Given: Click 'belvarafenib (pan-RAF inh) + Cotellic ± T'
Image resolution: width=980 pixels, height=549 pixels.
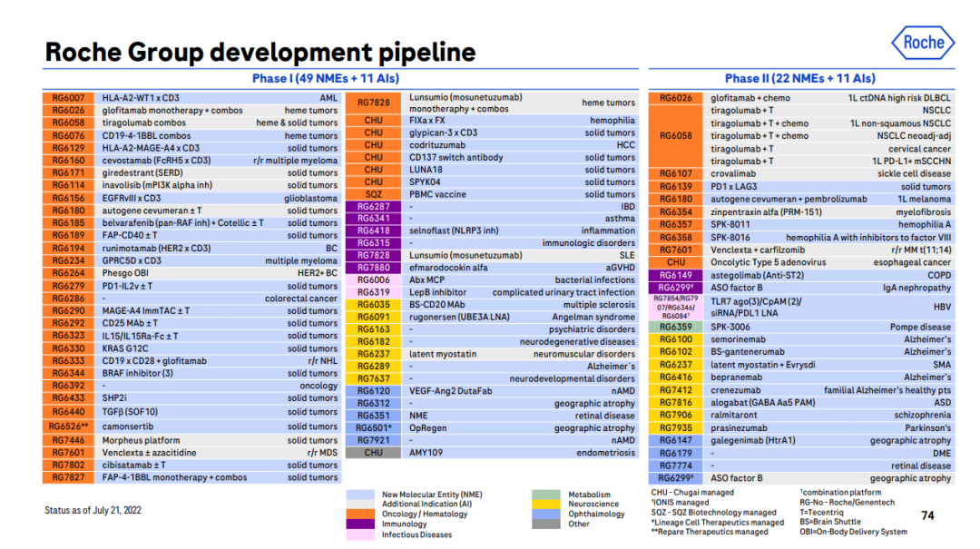Looking at the screenshot, I should point(182,223).
